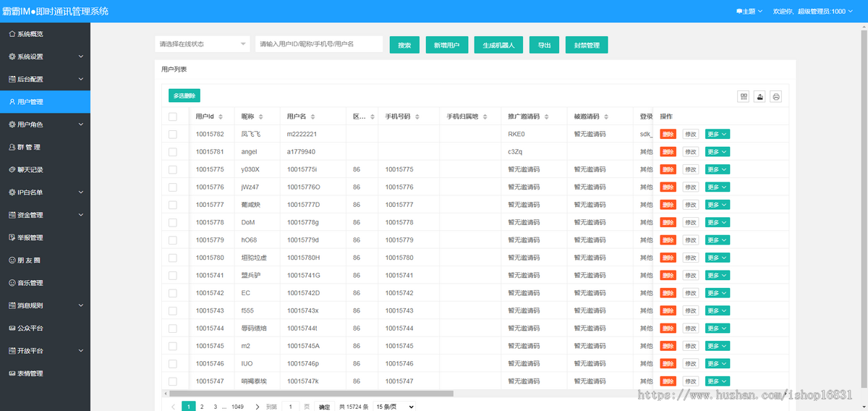Click the theme icon in header
The height and width of the screenshot is (411, 868).
click(x=739, y=11)
